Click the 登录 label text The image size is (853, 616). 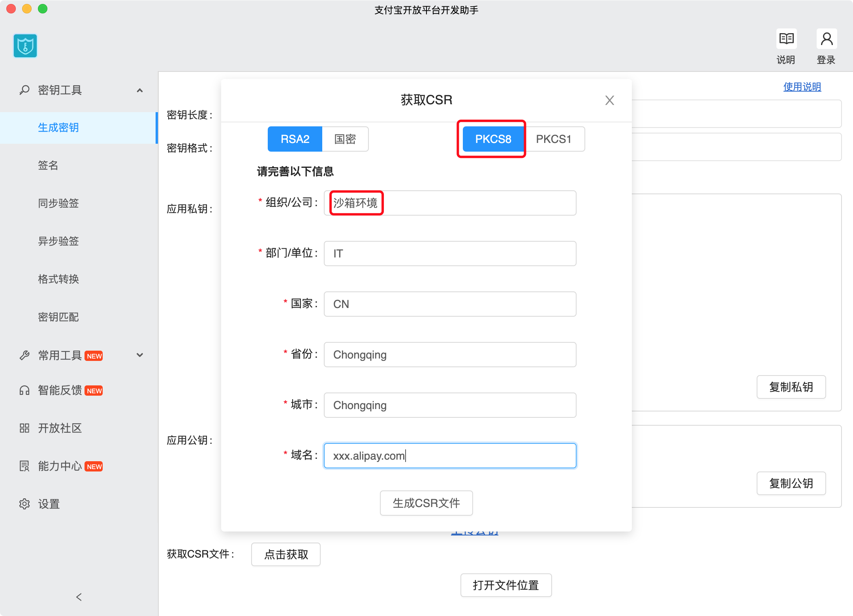tap(826, 60)
